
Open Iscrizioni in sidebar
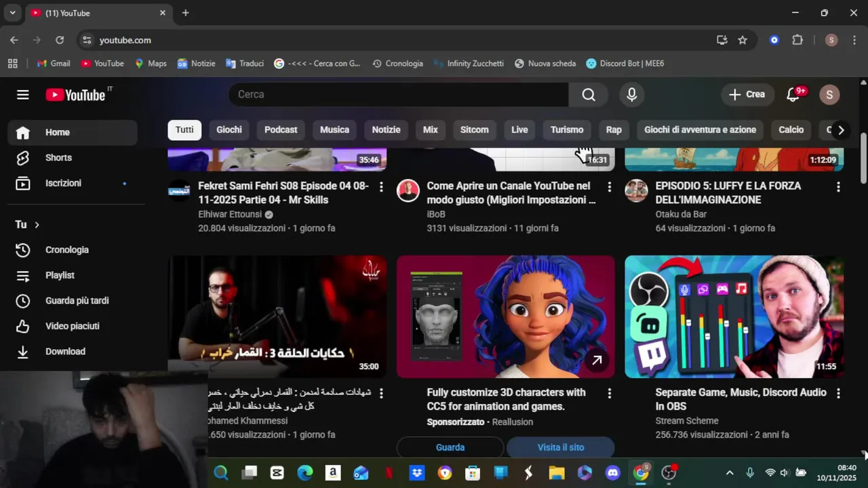click(73, 183)
